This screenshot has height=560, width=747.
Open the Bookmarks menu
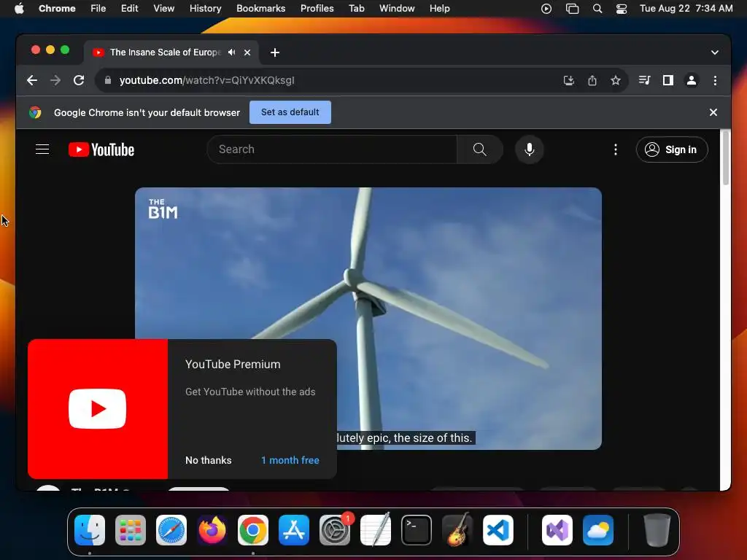tap(260, 9)
